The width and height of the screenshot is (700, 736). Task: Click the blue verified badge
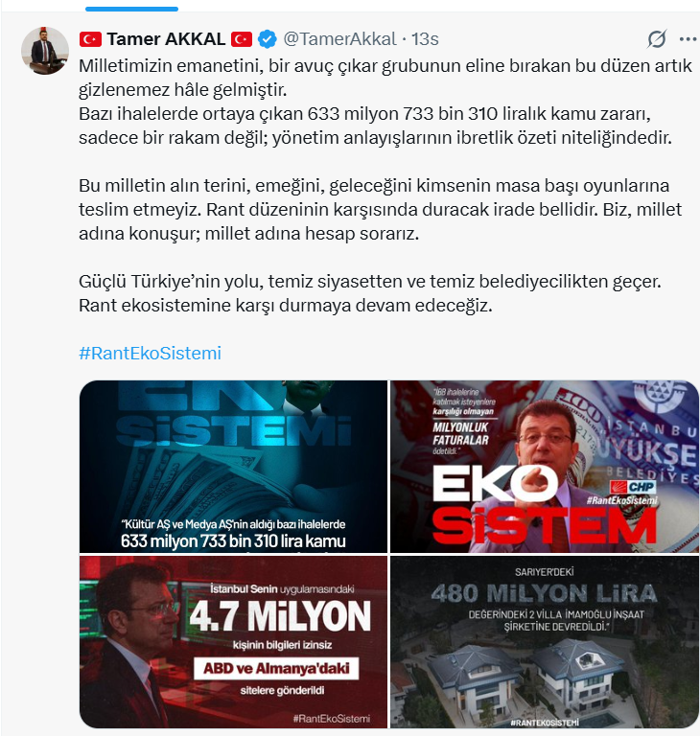pyautogui.click(x=268, y=39)
